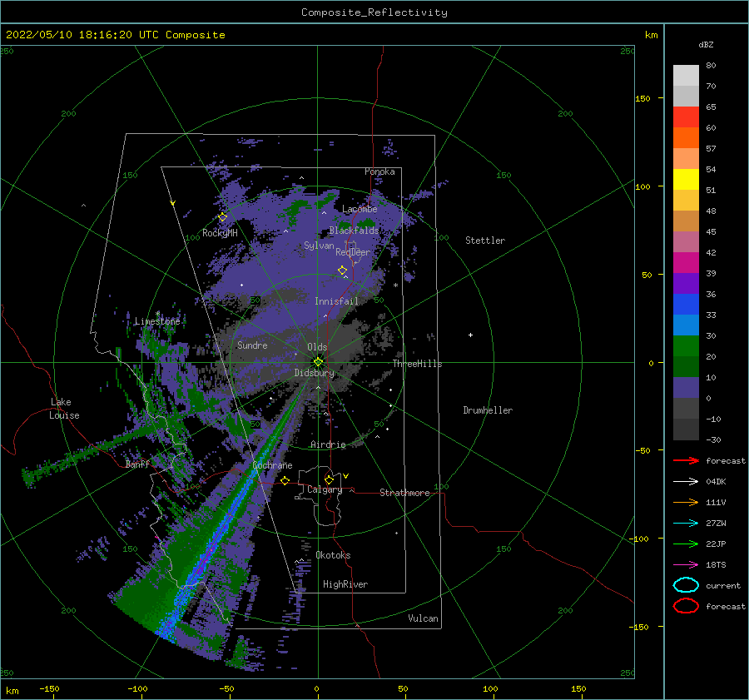This screenshot has width=749, height=700.
Task: Click the Blackfalds town label
Action: [354, 231]
